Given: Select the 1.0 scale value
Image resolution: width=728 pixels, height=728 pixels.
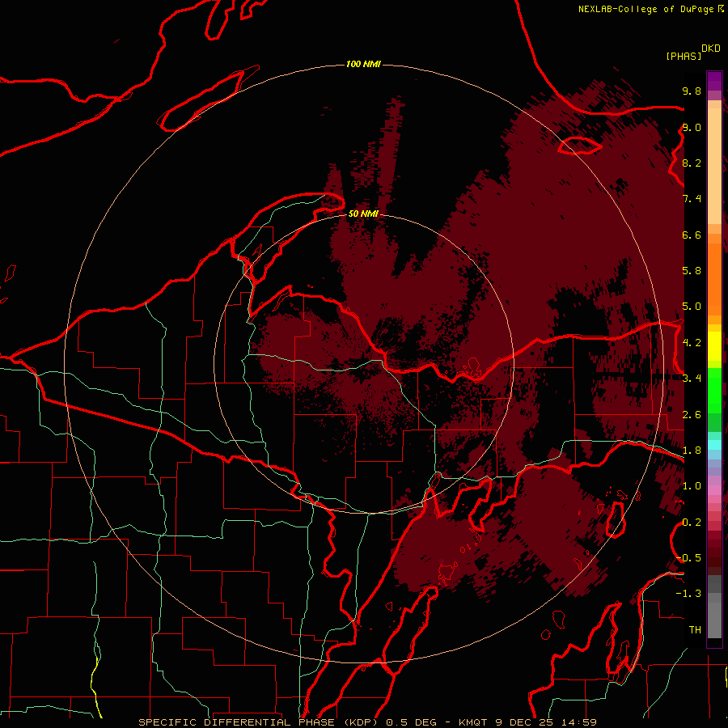Looking at the screenshot, I should tap(692, 486).
